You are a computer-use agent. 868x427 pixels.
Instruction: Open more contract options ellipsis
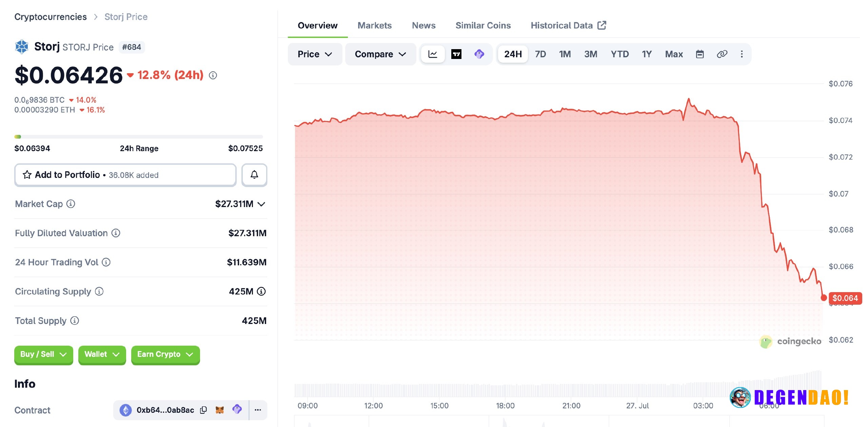coord(258,410)
